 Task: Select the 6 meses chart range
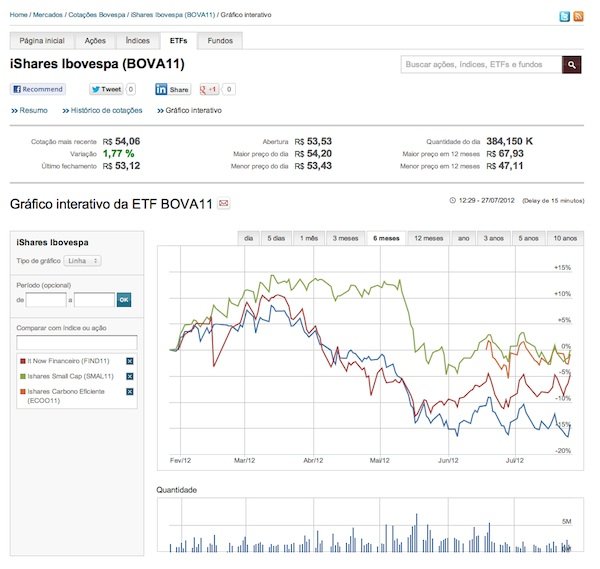[x=386, y=238]
